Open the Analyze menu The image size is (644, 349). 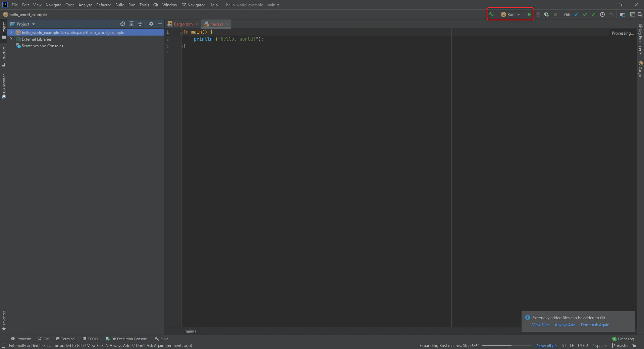point(85,5)
